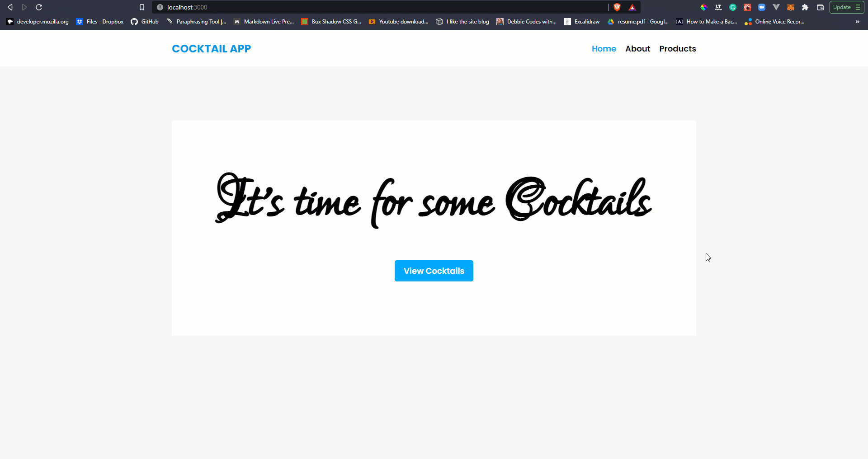Open the Brave Rewards triangle icon
The height and width of the screenshot is (459, 868).
632,7
